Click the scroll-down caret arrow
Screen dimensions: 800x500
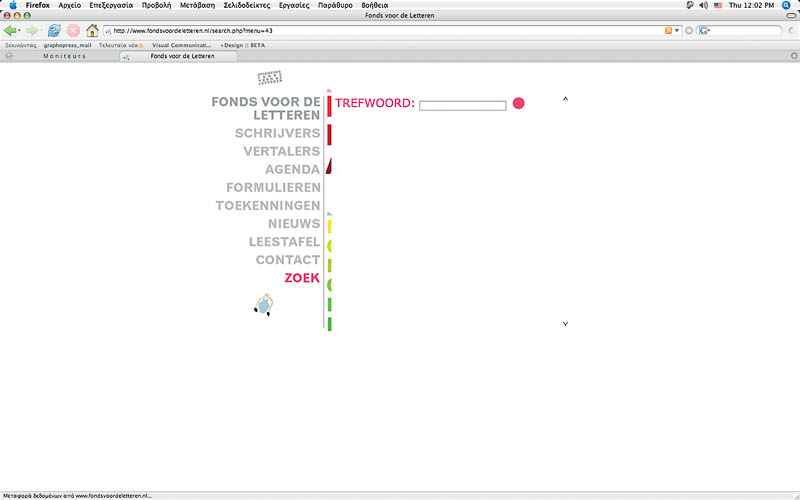(x=565, y=323)
